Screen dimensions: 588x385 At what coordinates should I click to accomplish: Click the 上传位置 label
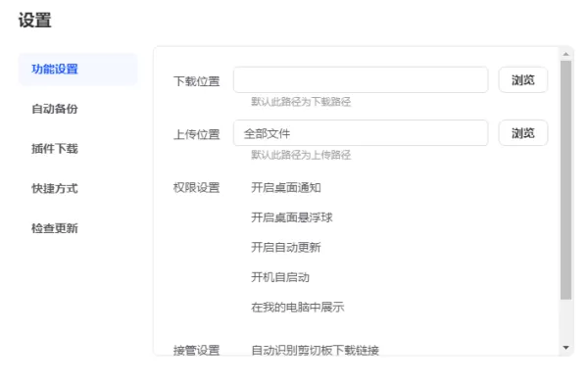coord(197,134)
